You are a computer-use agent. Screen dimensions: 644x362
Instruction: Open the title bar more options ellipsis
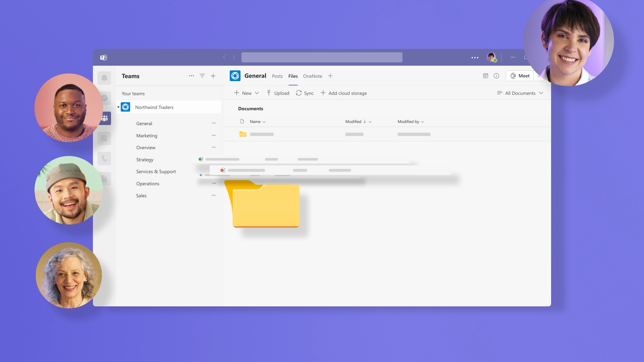(475, 58)
